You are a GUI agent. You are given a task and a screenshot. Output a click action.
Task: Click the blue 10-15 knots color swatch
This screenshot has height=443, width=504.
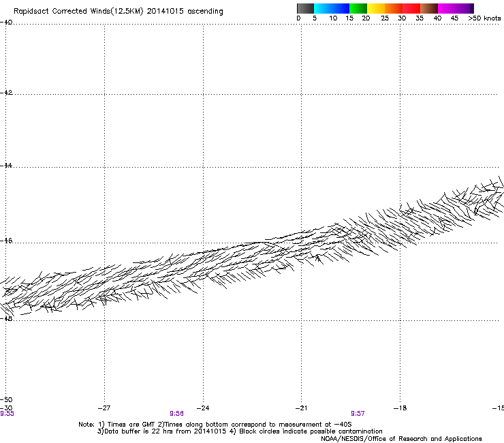pos(341,8)
